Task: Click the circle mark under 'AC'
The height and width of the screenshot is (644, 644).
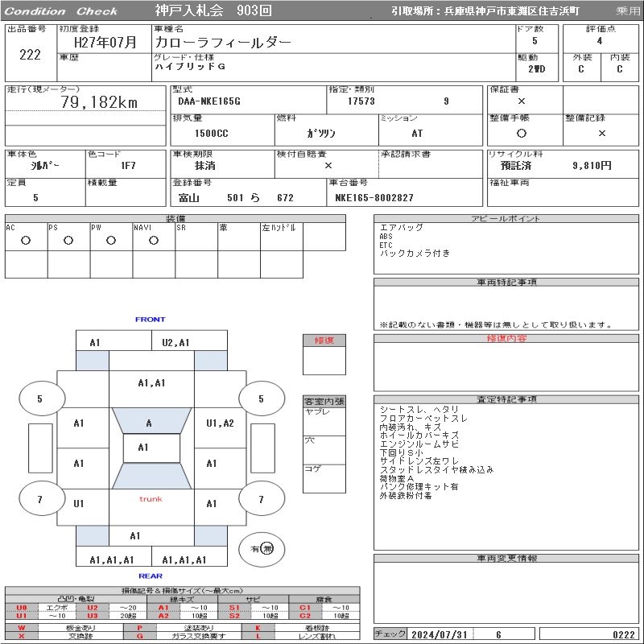Action: 26,241
